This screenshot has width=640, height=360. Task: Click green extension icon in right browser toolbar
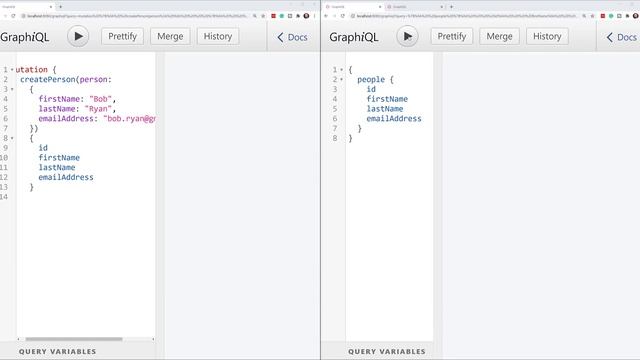[611, 16]
